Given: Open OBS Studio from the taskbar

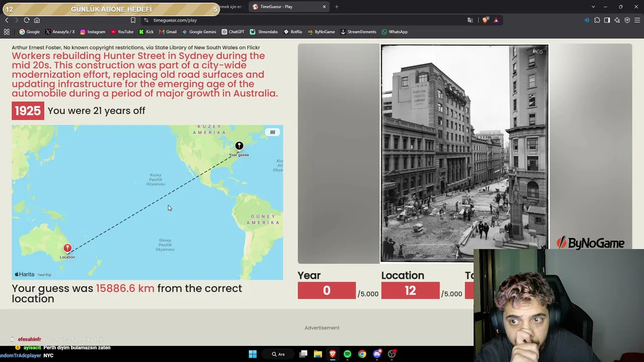Looking at the screenshot, I should coord(391,354).
